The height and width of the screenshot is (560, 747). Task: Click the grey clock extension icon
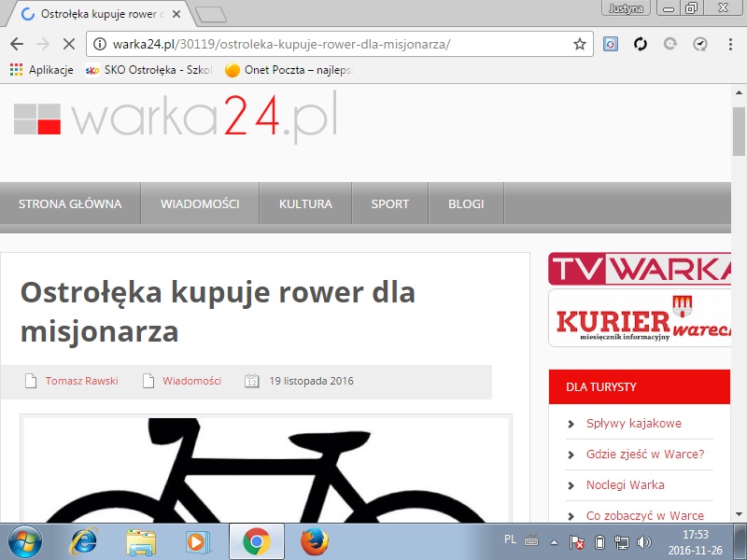click(699, 44)
